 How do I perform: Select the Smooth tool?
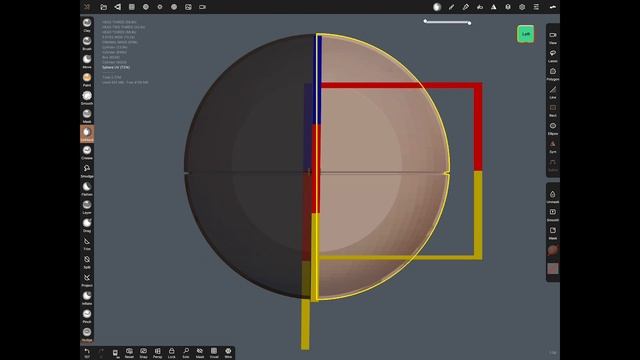[x=87, y=98]
